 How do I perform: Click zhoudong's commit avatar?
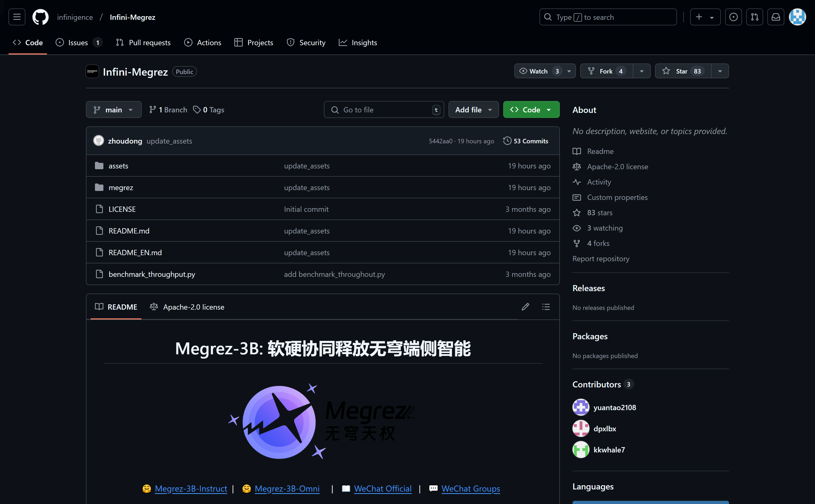tap(98, 141)
